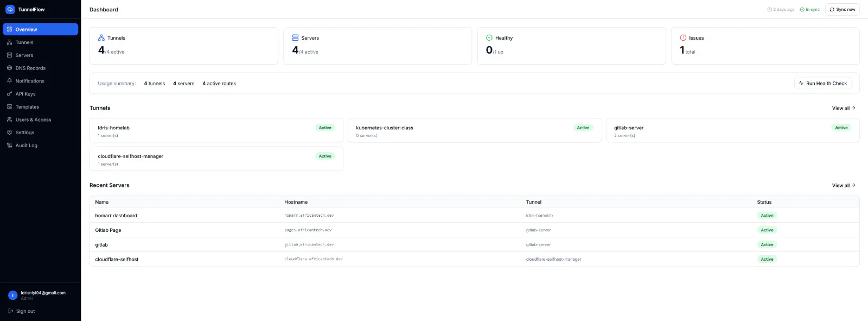Click the Hostname column header
This screenshot has height=321, width=868.
click(x=296, y=202)
